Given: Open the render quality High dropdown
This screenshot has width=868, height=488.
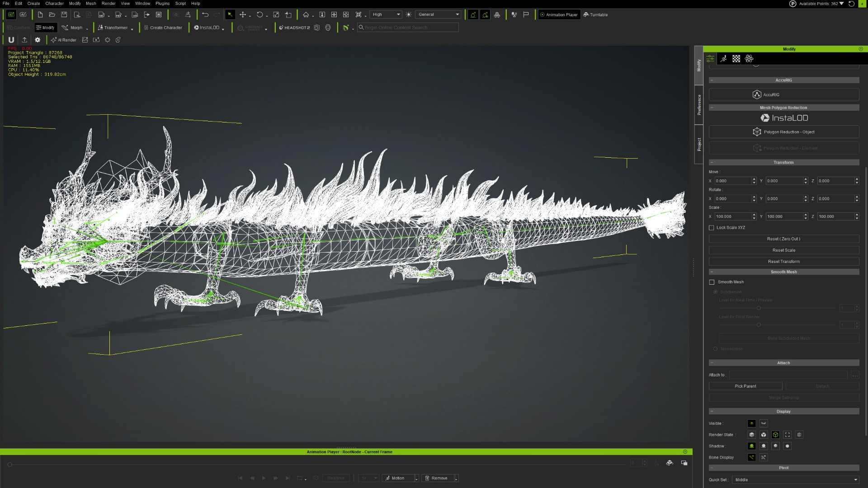Looking at the screenshot, I should (386, 14).
